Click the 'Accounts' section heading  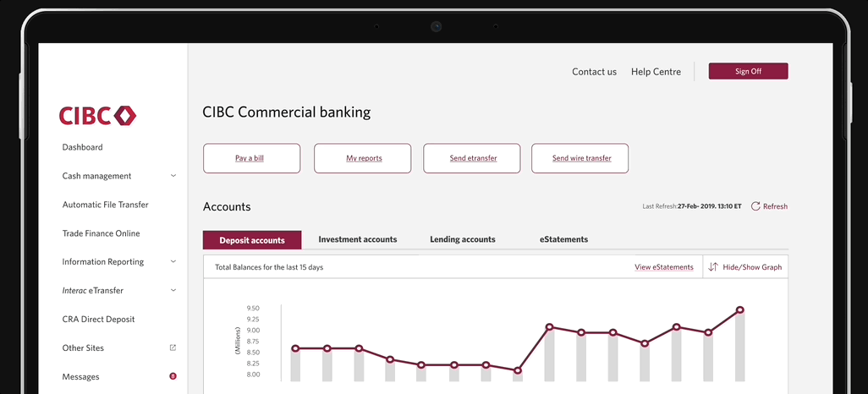pos(227,207)
